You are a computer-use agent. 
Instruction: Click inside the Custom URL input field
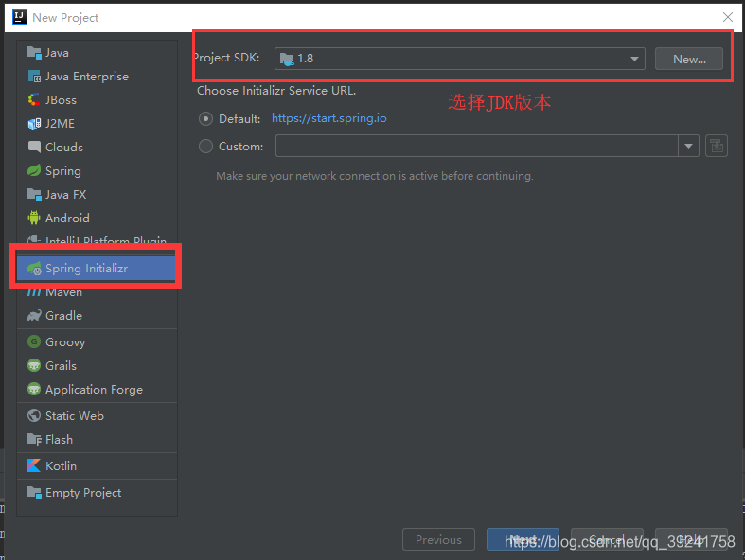[476, 146]
